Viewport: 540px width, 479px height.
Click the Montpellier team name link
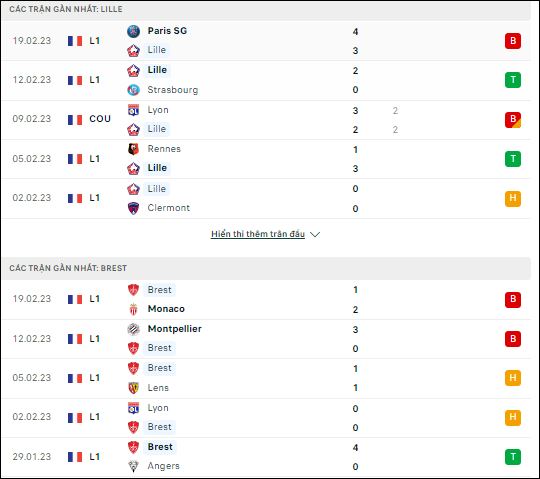(x=175, y=329)
